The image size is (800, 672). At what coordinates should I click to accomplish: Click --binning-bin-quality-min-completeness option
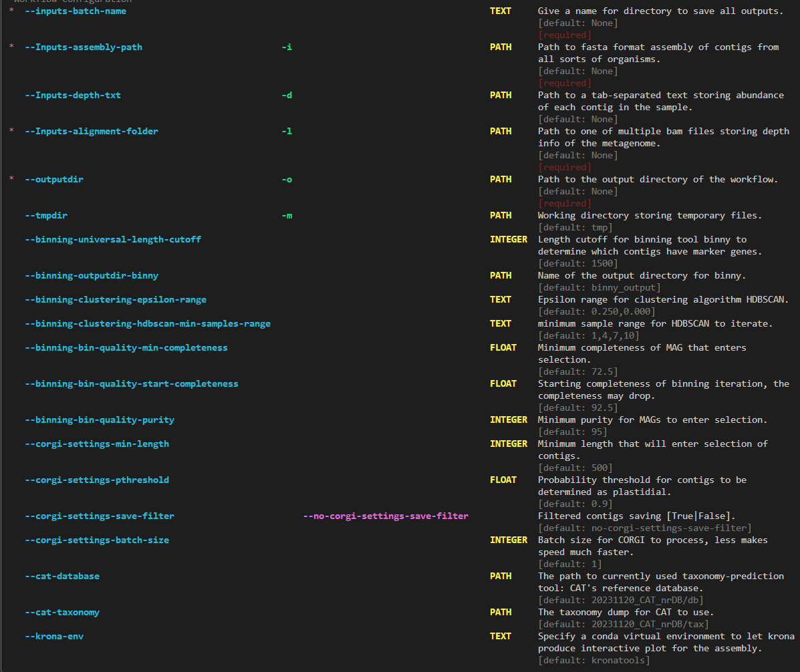click(126, 348)
